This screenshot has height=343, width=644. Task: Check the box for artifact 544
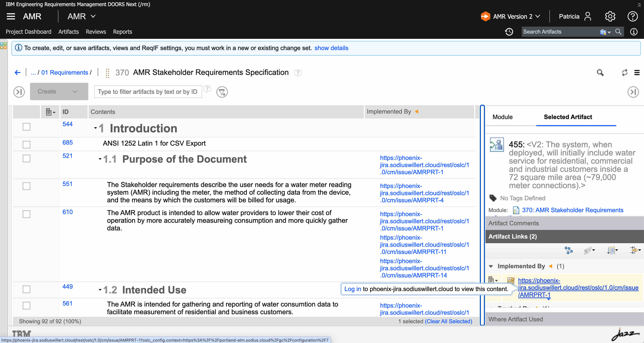point(26,127)
